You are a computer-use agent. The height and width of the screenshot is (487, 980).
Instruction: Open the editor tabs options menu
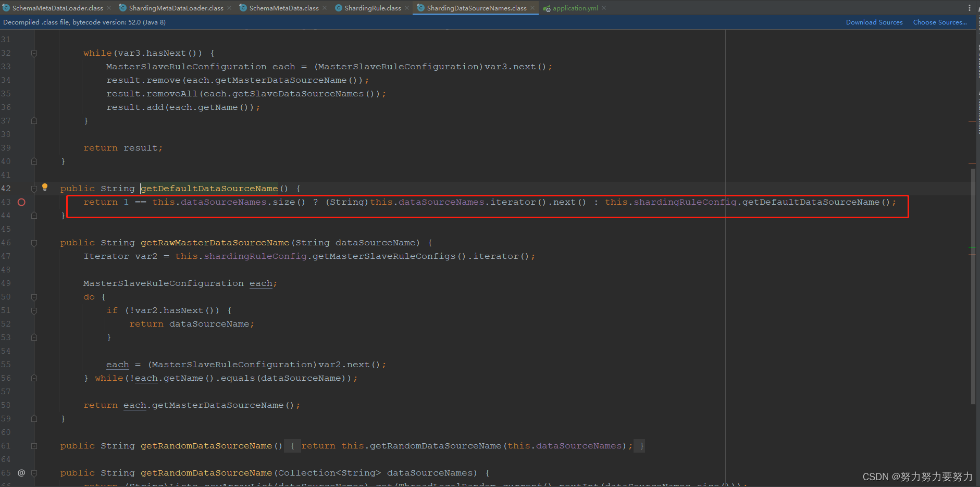[970, 8]
